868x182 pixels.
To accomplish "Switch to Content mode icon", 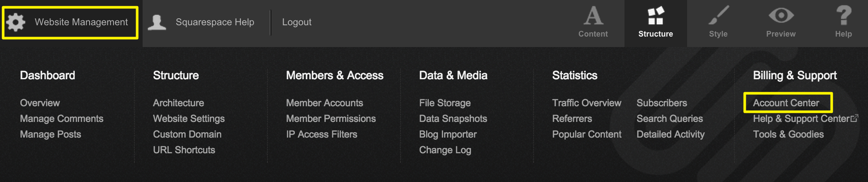I will pos(593,16).
